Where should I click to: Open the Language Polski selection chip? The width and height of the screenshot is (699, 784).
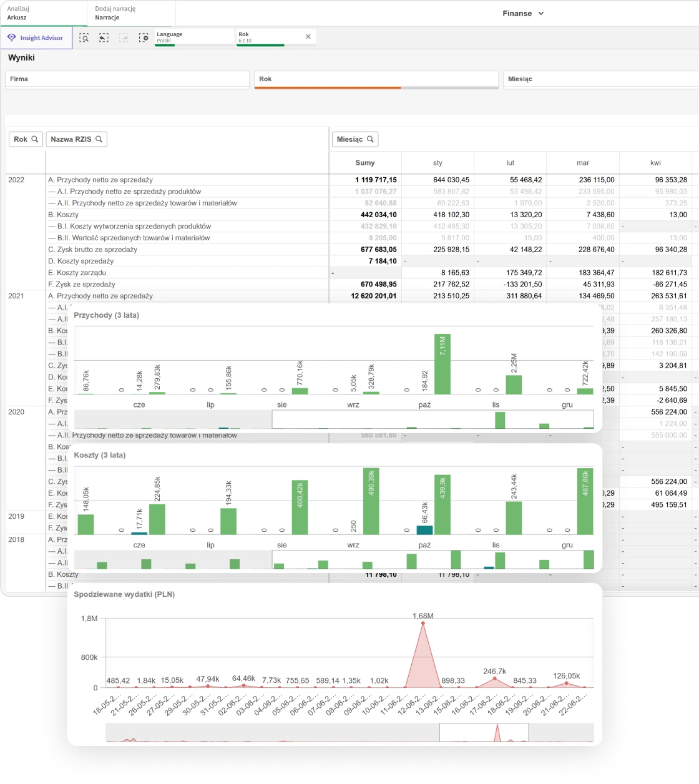point(193,37)
